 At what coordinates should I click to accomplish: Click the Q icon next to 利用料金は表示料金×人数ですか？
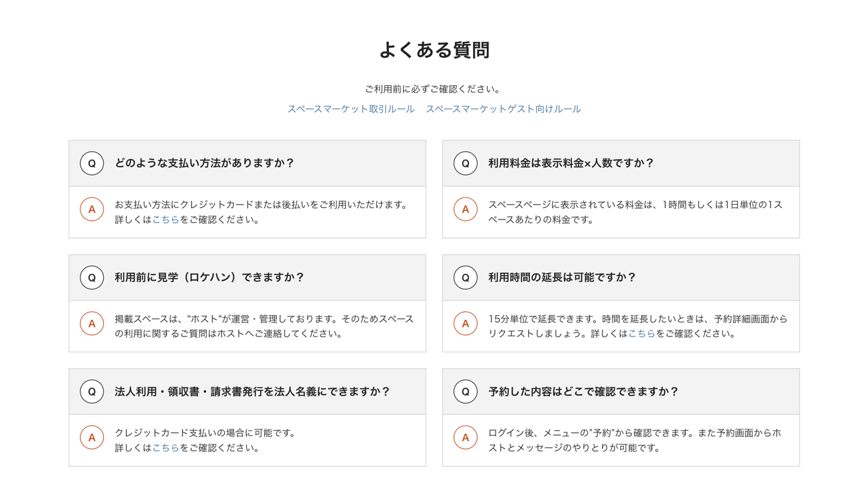[x=465, y=163]
